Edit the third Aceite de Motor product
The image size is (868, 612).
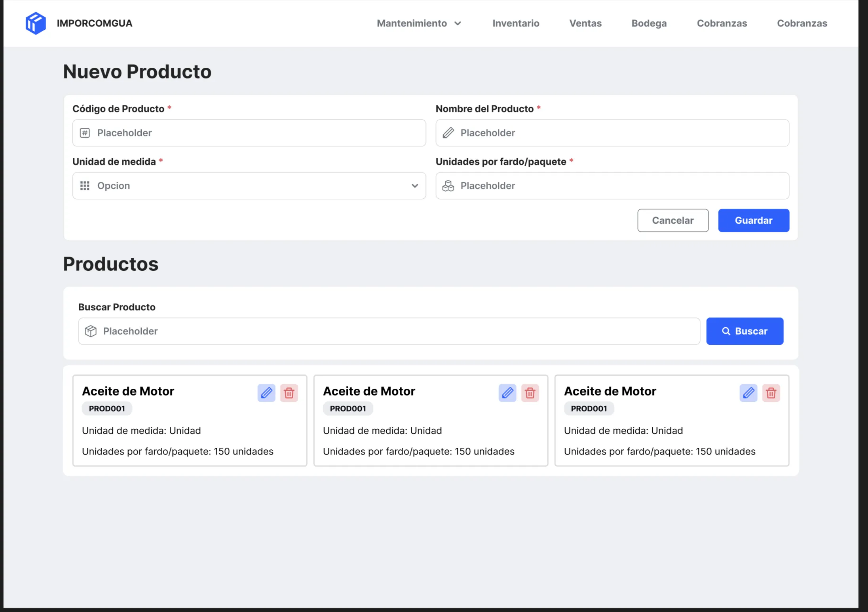(748, 393)
